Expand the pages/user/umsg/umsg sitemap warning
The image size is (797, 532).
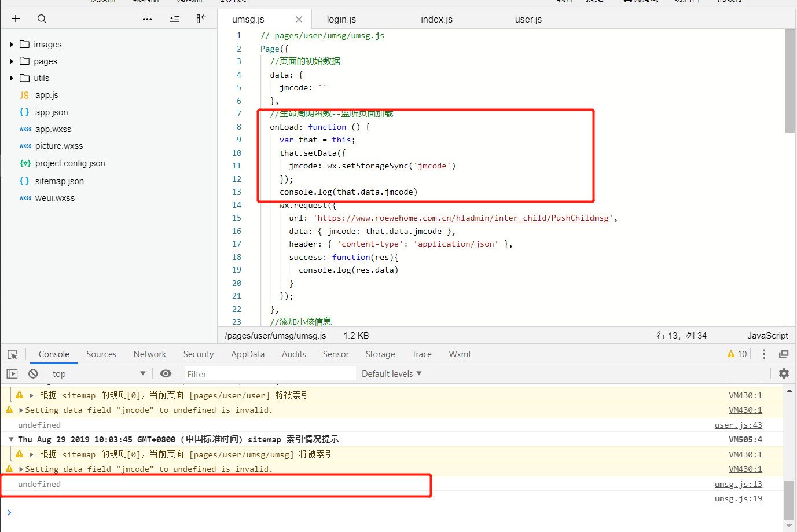pos(31,454)
